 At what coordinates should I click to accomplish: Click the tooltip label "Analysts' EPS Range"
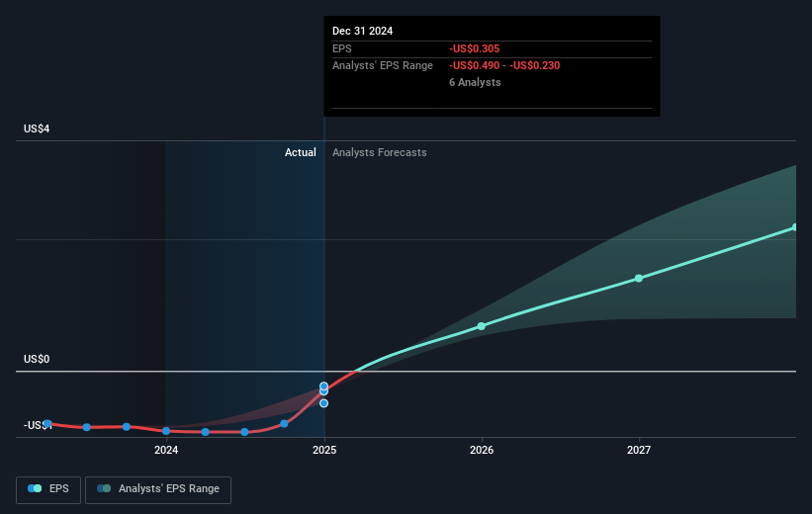[x=383, y=66]
